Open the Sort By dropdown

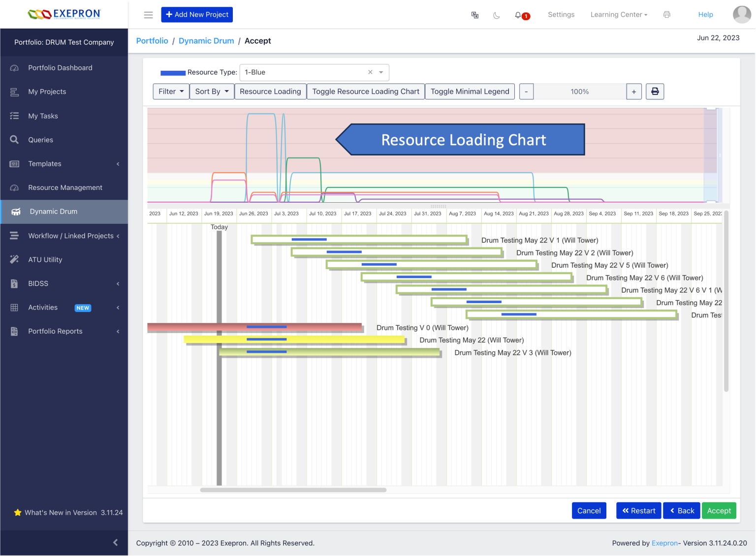[x=212, y=91]
